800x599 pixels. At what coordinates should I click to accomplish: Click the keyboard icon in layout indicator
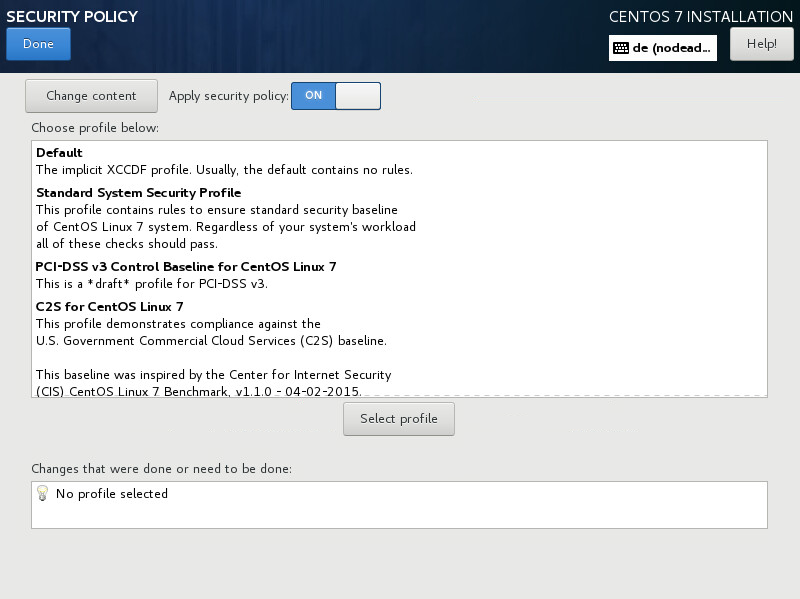[x=620, y=48]
